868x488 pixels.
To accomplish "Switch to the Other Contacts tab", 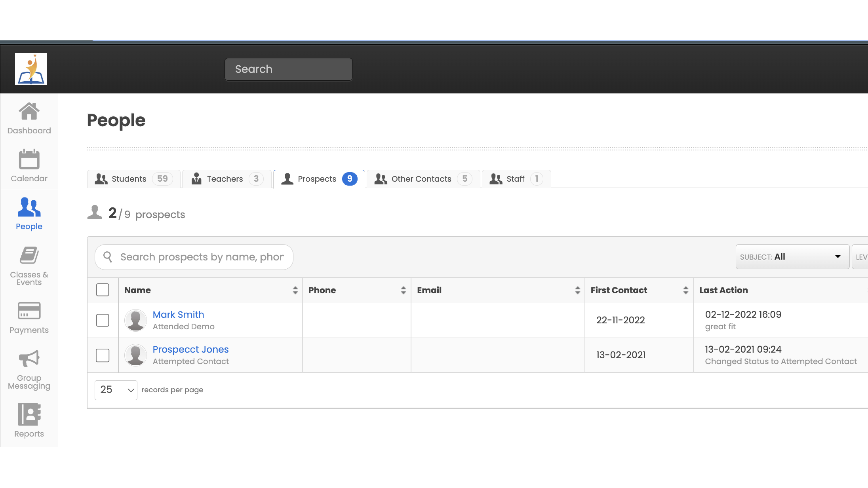I will point(423,179).
